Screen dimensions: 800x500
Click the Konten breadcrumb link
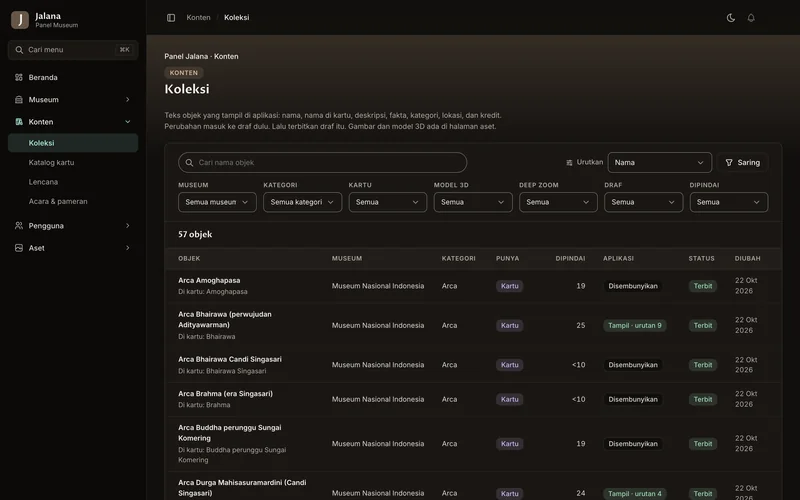click(x=198, y=17)
